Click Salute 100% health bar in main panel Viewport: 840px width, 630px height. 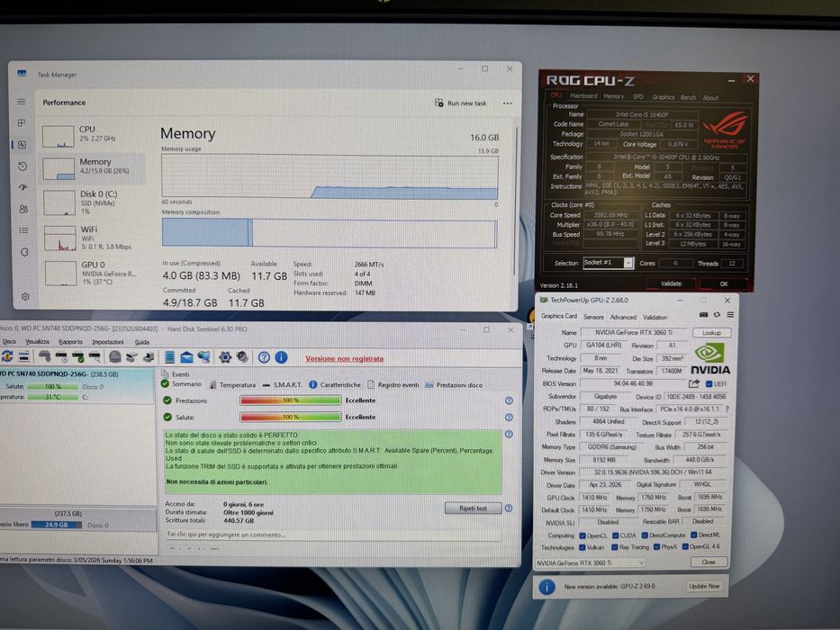click(291, 417)
